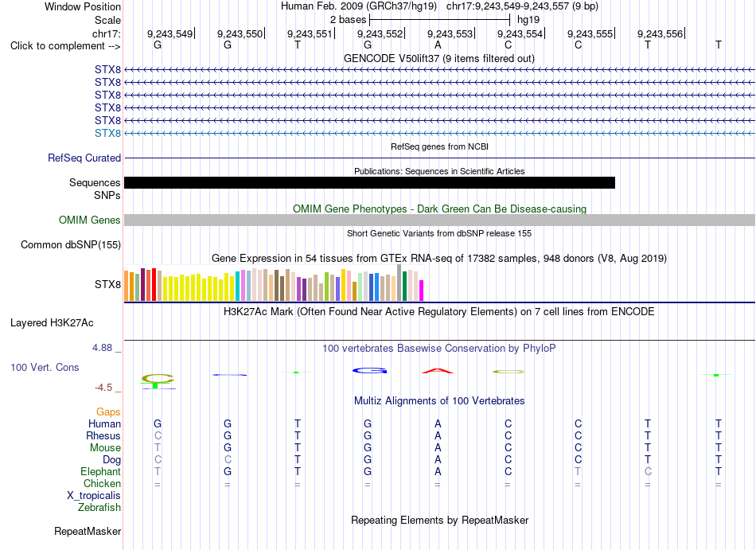Click 'Short Genetic Variants from dbSNP release 155'

(439, 233)
